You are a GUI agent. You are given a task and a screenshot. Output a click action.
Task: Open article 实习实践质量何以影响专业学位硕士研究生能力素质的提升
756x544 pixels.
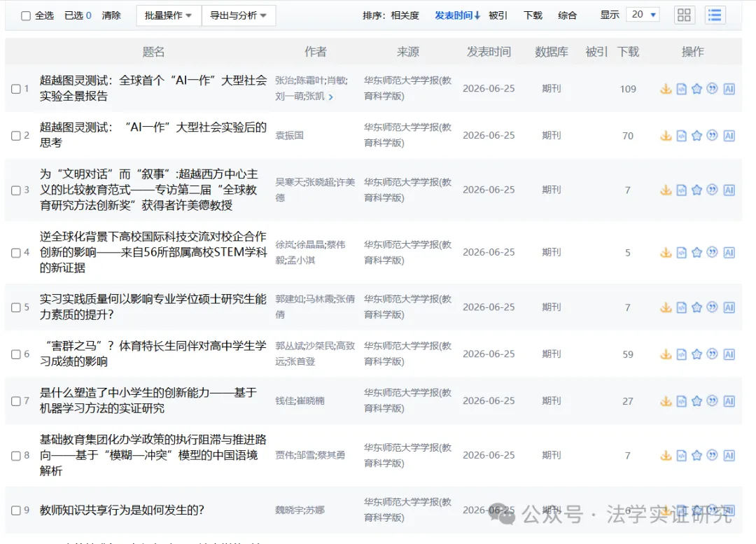tap(153, 307)
